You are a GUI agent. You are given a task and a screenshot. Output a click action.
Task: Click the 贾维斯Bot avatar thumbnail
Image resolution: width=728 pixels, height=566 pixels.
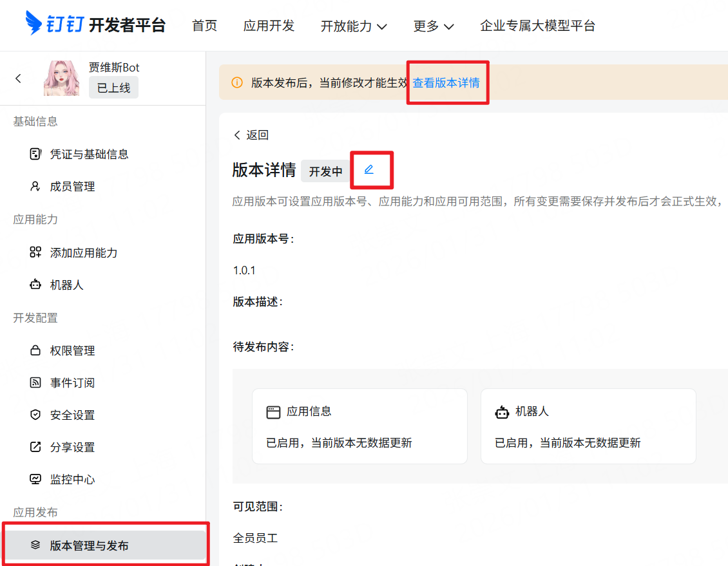(61, 78)
